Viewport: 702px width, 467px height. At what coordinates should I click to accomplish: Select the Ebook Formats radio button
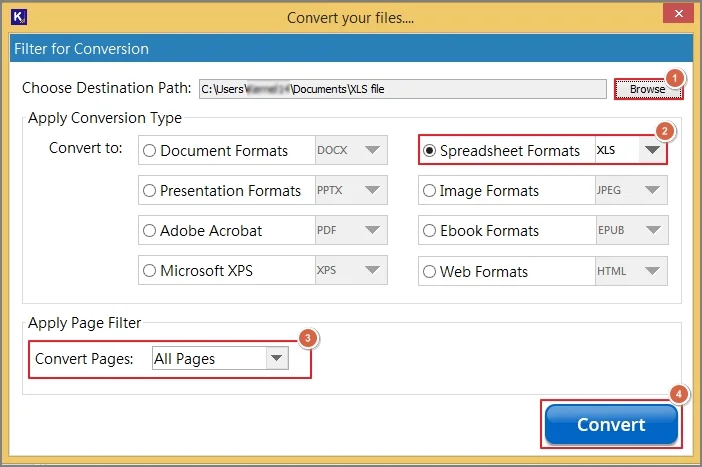click(x=430, y=231)
